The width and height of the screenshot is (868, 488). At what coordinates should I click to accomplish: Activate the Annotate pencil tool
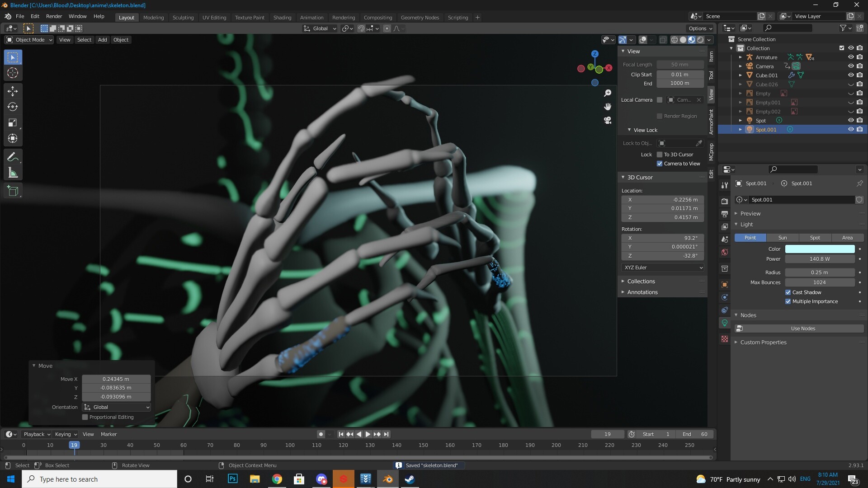pyautogui.click(x=13, y=157)
